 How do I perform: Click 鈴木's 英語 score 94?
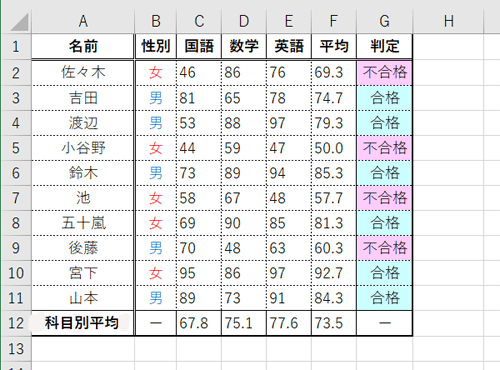click(289, 173)
